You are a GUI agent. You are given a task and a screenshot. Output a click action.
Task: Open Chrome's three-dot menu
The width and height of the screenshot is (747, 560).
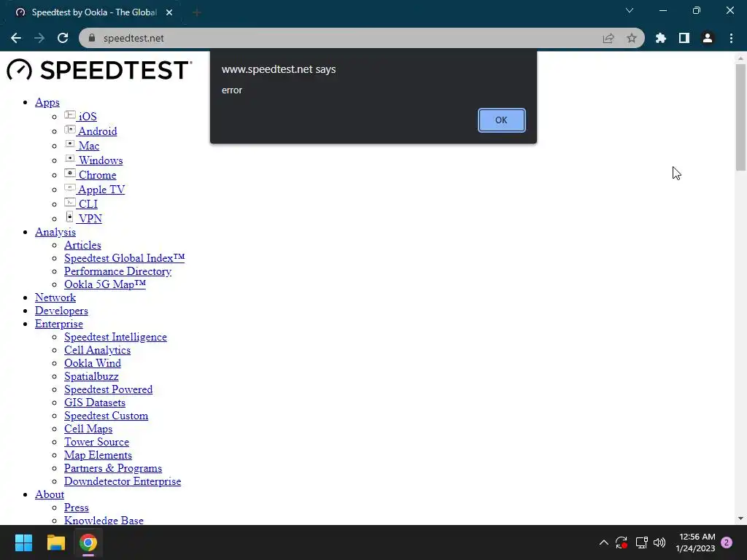(x=731, y=38)
